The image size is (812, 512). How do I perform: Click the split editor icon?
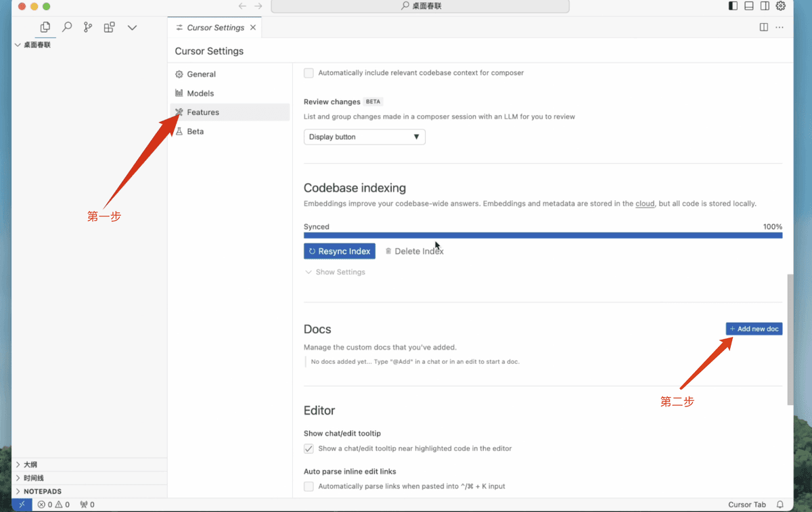coord(763,28)
